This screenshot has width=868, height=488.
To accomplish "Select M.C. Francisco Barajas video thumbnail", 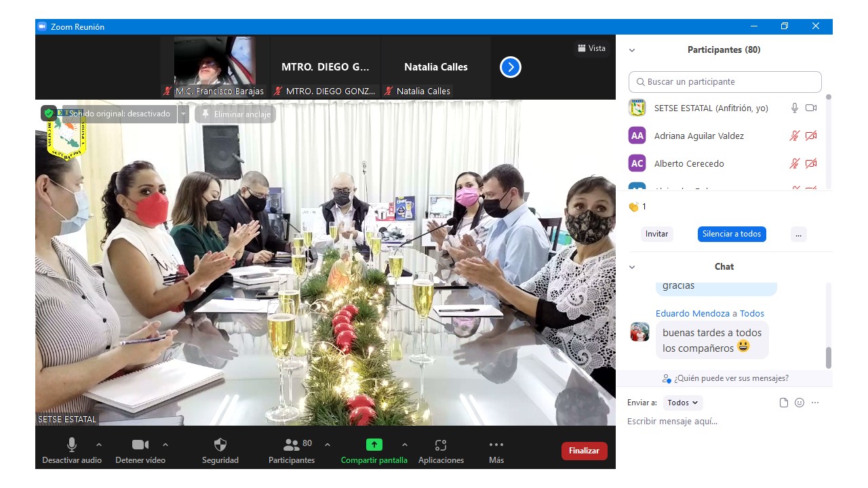I will point(214,66).
